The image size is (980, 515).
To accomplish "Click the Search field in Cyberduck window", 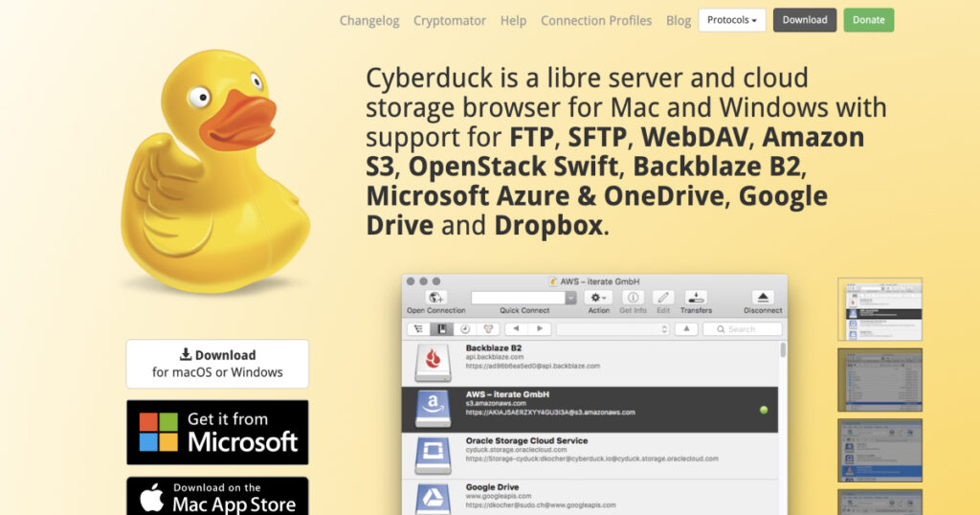I will [743, 328].
